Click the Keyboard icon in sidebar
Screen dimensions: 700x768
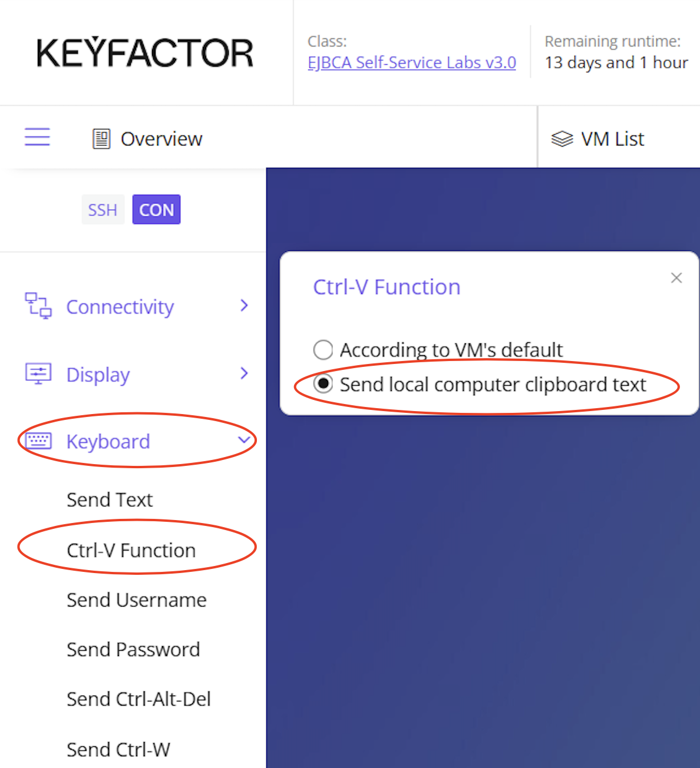pyautogui.click(x=38, y=441)
